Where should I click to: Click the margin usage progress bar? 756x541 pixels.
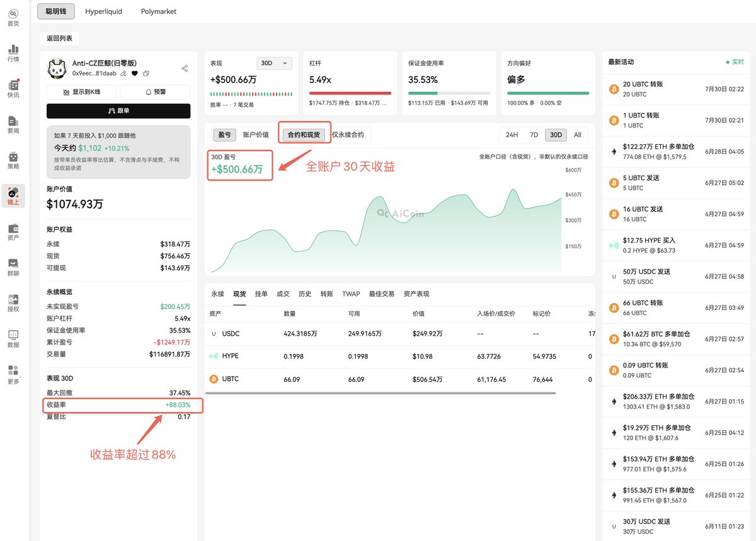[x=449, y=93]
